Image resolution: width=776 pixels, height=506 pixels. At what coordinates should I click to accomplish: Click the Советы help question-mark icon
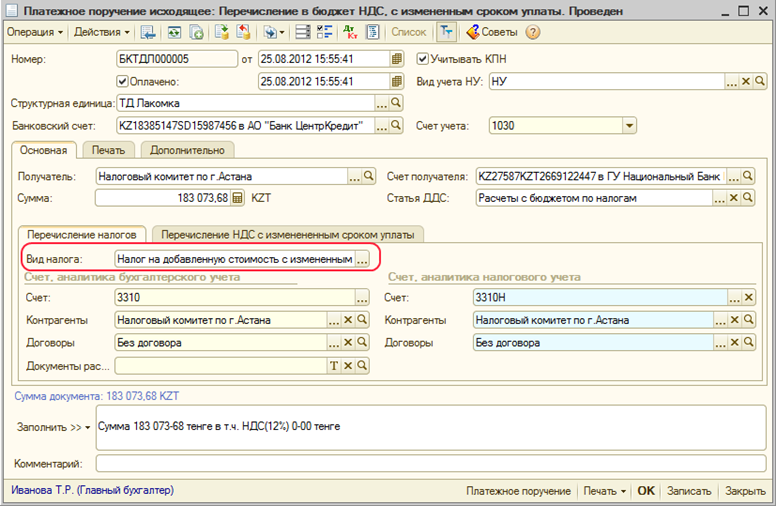[533, 32]
